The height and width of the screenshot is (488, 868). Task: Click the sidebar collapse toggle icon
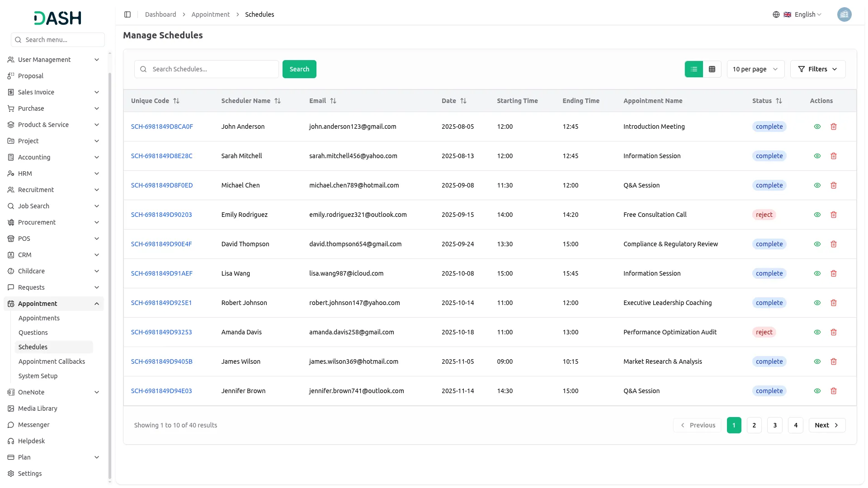[127, 14]
